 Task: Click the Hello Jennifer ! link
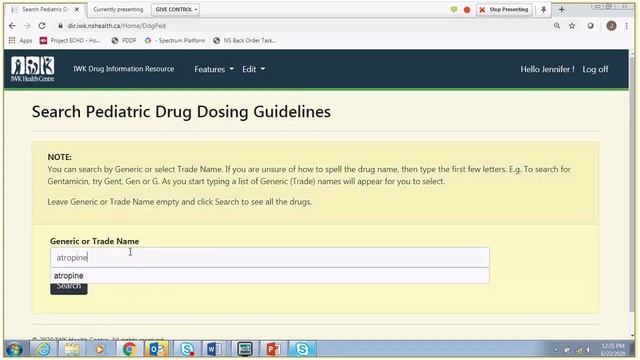point(547,69)
